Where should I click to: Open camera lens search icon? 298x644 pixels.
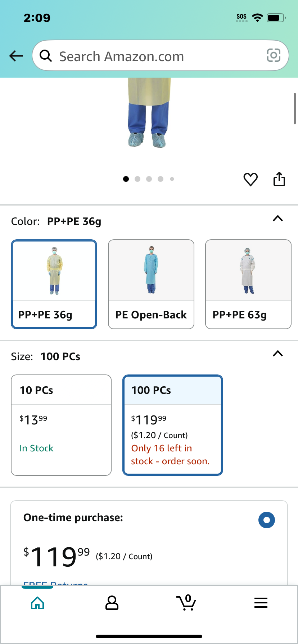pos(274,55)
